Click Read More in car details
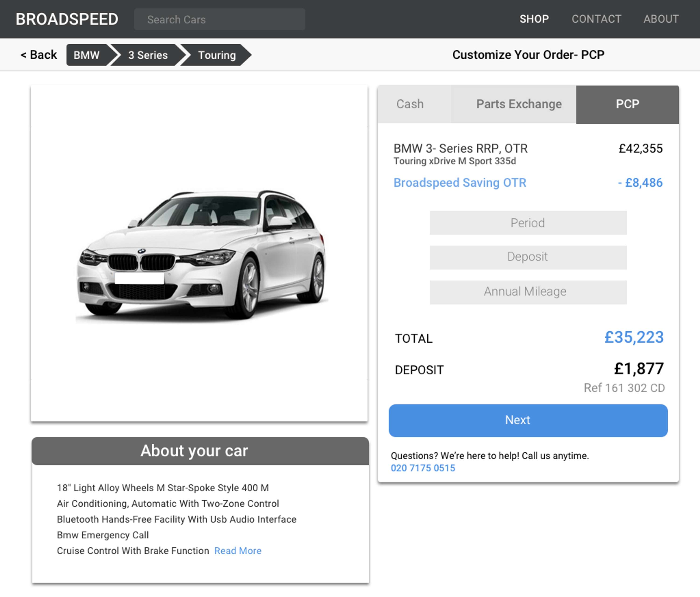Viewport: 700px width, 597px height. click(238, 551)
